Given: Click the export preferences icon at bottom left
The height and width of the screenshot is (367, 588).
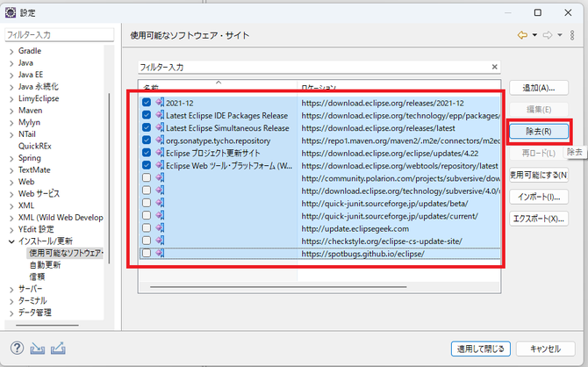Looking at the screenshot, I should tap(58, 349).
